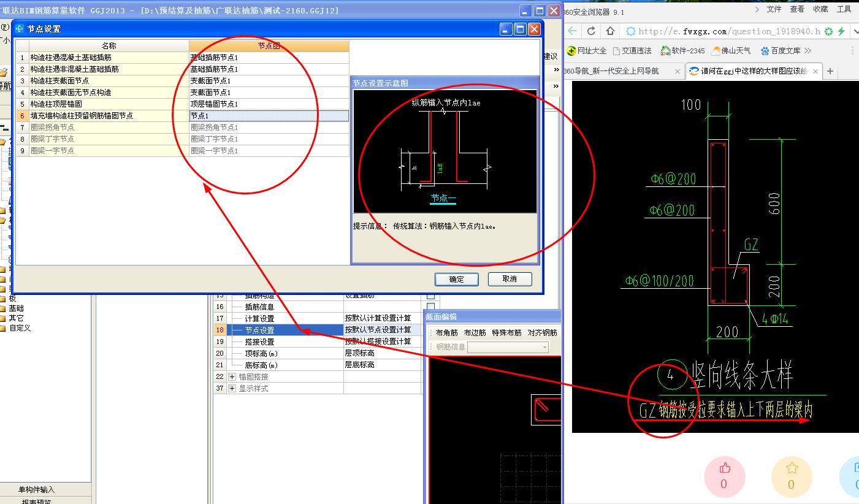Image resolution: width=859 pixels, height=504 pixels.
Task: Expand the hidden browser menu chevron before 文件
Action: click(756, 9)
